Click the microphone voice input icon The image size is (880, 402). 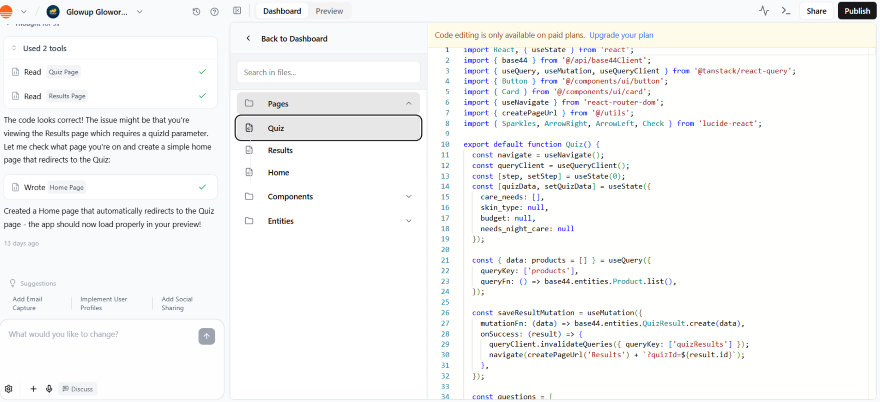click(x=49, y=389)
